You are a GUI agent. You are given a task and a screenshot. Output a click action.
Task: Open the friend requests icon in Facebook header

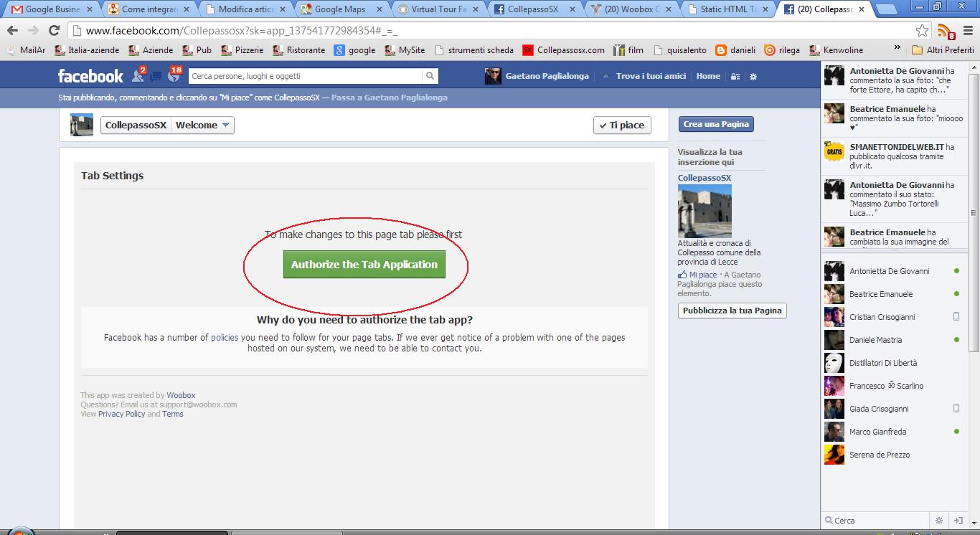tap(138, 76)
